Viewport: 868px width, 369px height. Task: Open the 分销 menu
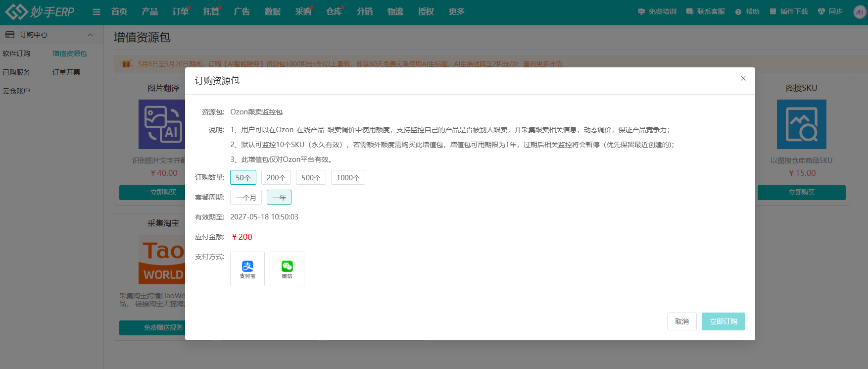coord(365,11)
